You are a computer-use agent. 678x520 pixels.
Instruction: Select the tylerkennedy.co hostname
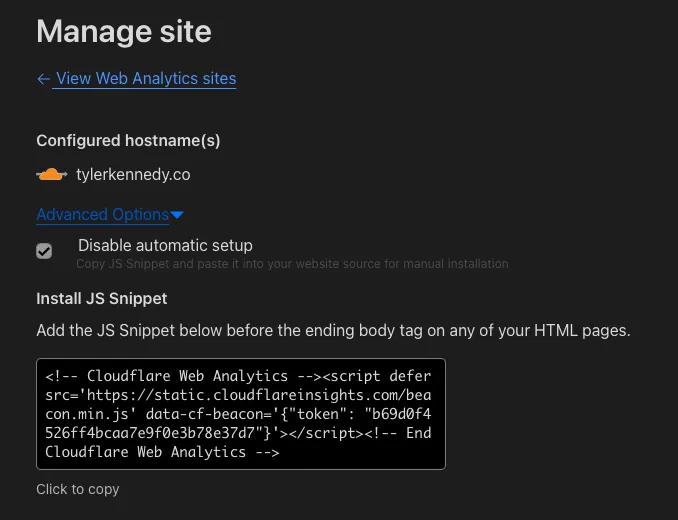[x=133, y=175]
